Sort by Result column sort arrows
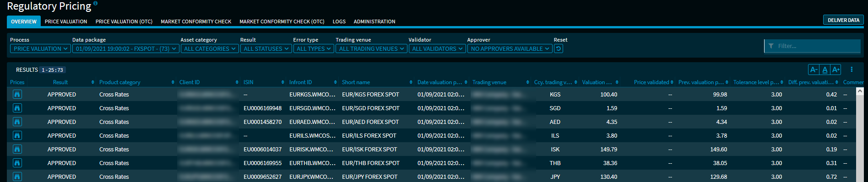The height and width of the screenshot is (182, 868). pyautogui.click(x=93, y=82)
